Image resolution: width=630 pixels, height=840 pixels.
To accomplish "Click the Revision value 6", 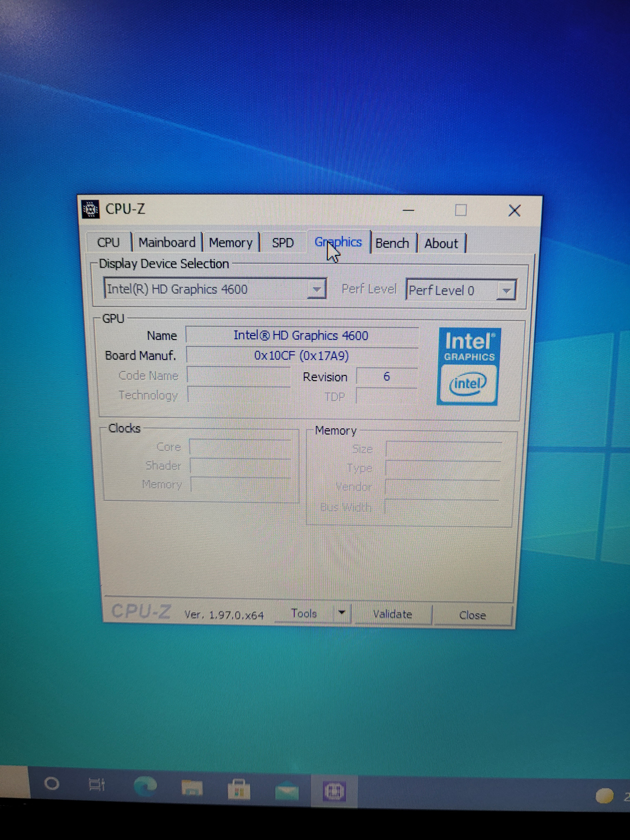I will pyautogui.click(x=387, y=377).
